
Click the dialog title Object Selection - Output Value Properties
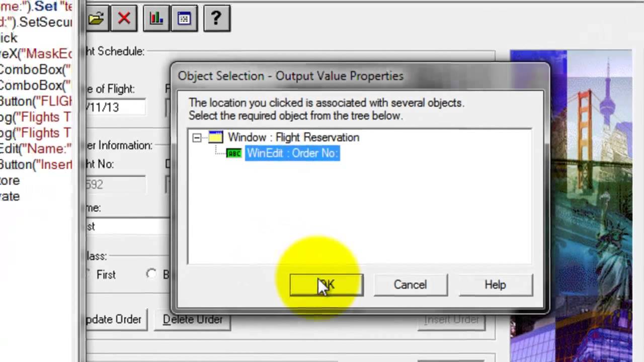click(x=290, y=76)
